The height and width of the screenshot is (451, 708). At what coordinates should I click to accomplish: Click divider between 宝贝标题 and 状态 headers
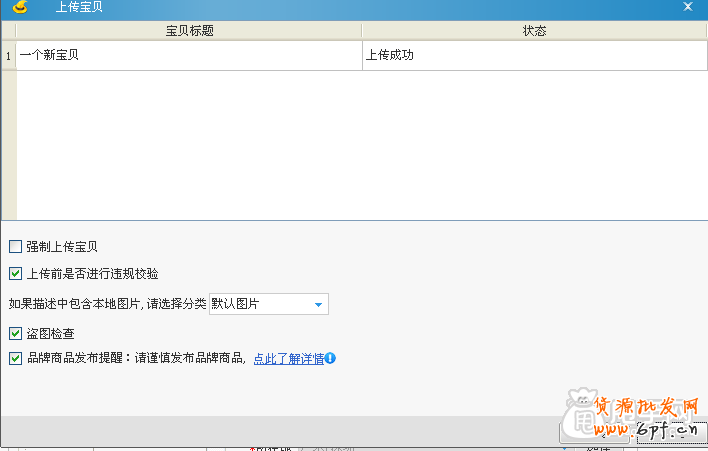coord(362,31)
